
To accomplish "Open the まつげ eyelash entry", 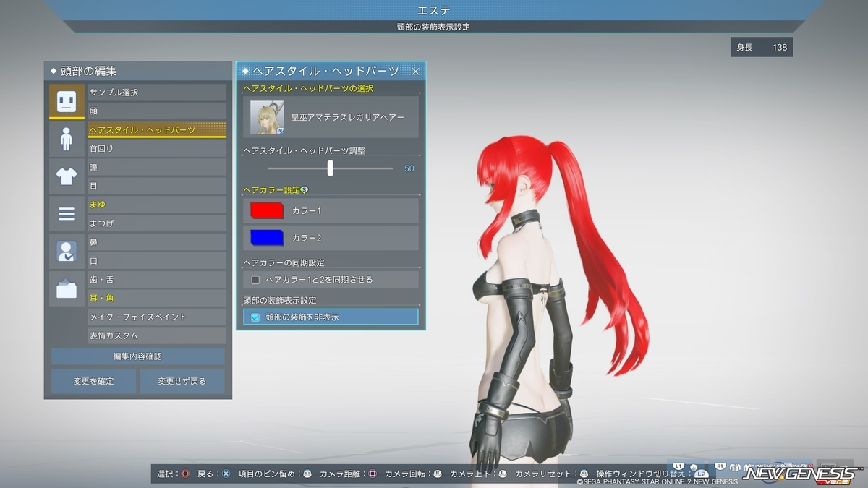I will click(x=157, y=223).
